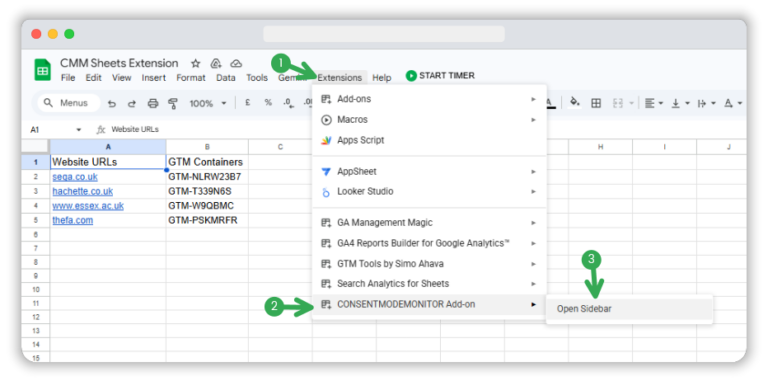Screen dimensions: 768x381
Task: Select column H header
Action: pos(600,147)
